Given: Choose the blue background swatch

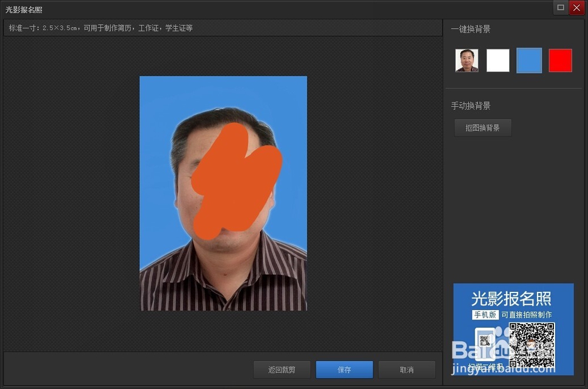Looking at the screenshot, I should click(529, 60).
